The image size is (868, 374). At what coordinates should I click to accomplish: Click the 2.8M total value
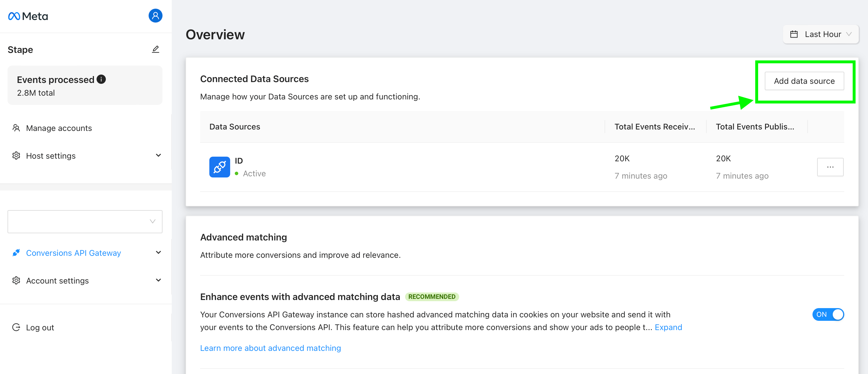[x=36, y=93]
